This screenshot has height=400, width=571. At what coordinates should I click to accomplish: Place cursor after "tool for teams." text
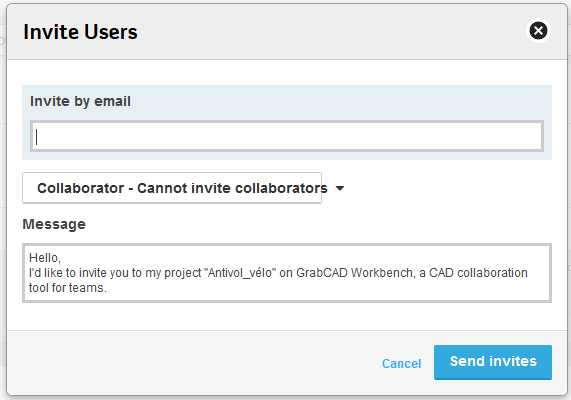pos(107,288)
